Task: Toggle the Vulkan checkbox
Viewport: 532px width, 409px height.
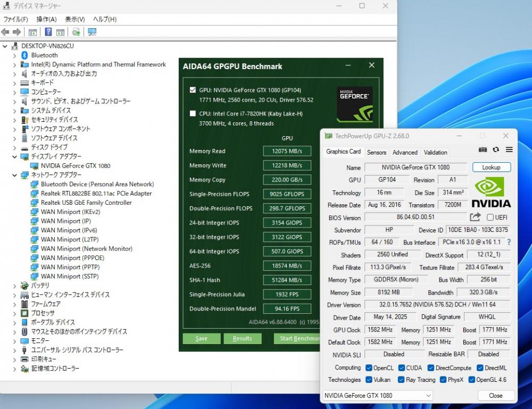Action: tap(369, 380)
